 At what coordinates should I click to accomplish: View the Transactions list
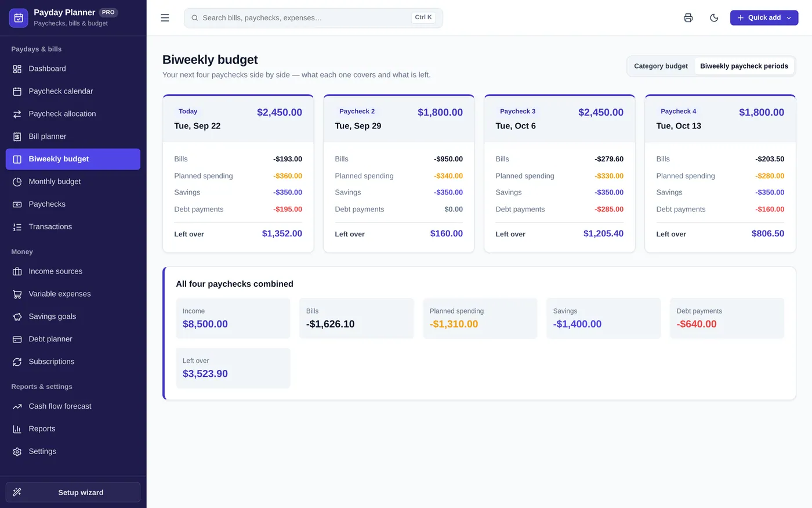coord(73,227)
